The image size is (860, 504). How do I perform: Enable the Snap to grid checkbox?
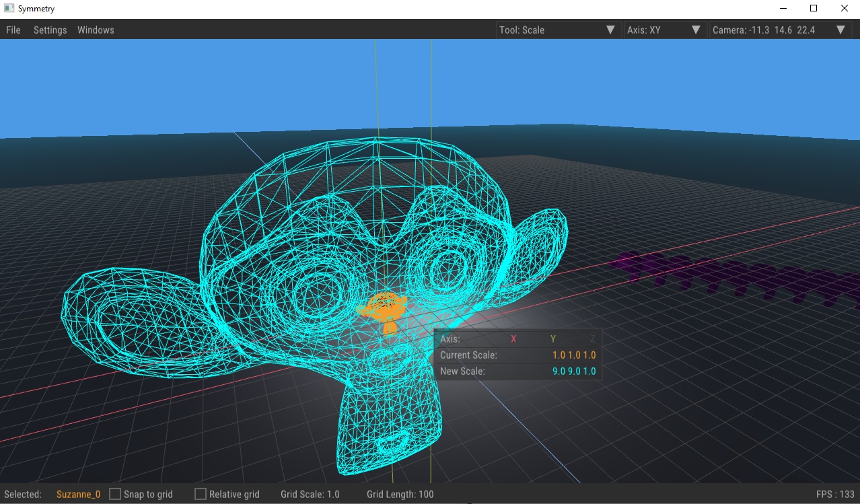115,494
